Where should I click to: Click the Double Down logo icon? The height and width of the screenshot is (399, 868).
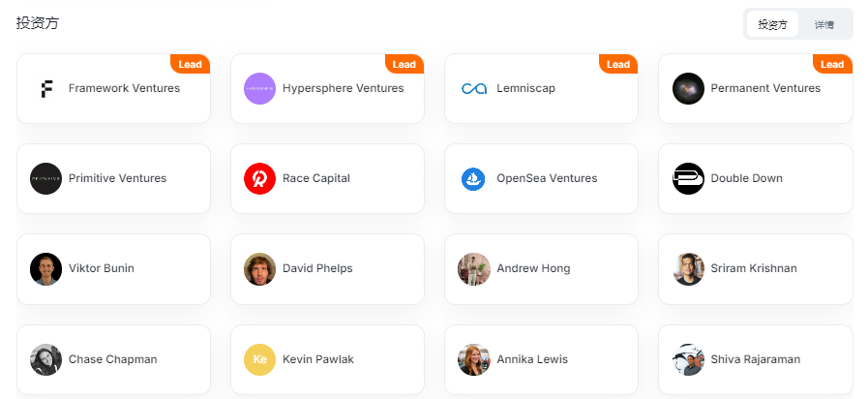point(688,179)
